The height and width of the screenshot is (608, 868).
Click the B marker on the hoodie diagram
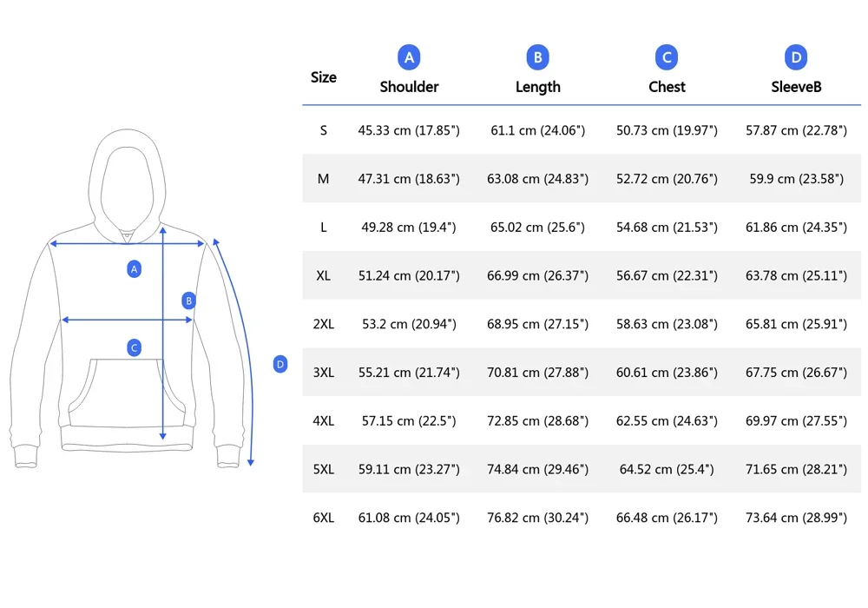[188, 301]
